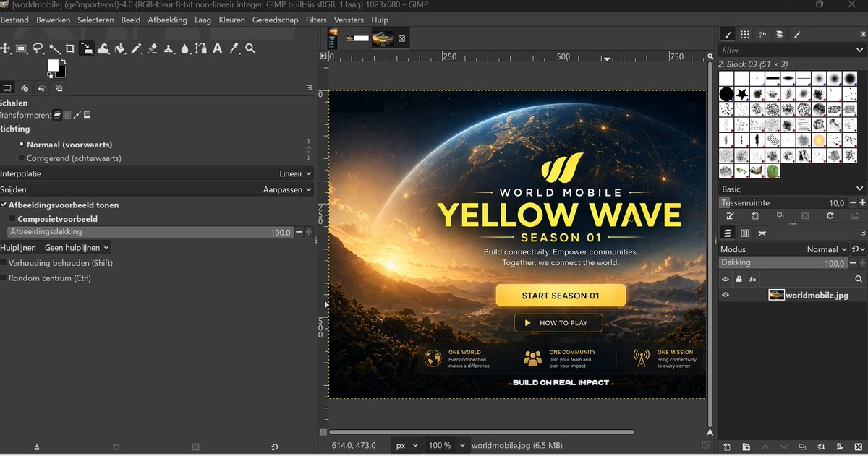Adjust the Afbeeldingsdekking slider
The image size is (868, 456).
pos(150,232)
